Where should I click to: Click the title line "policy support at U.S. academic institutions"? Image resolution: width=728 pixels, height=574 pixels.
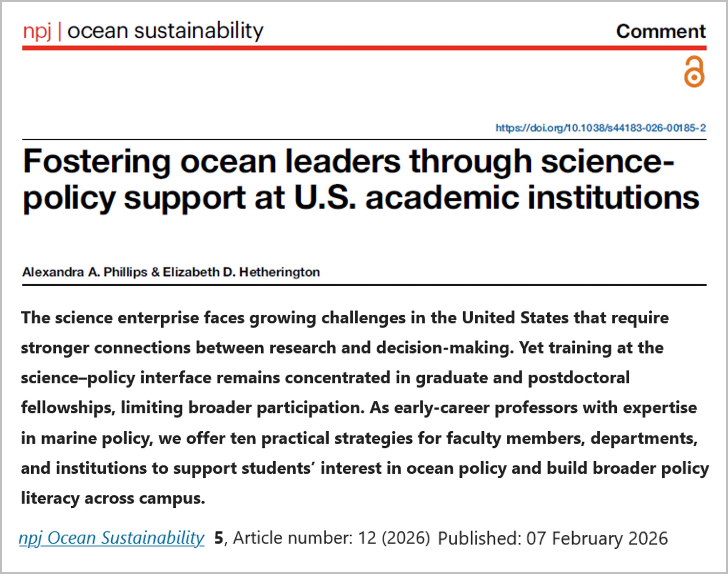click(361, 198)
